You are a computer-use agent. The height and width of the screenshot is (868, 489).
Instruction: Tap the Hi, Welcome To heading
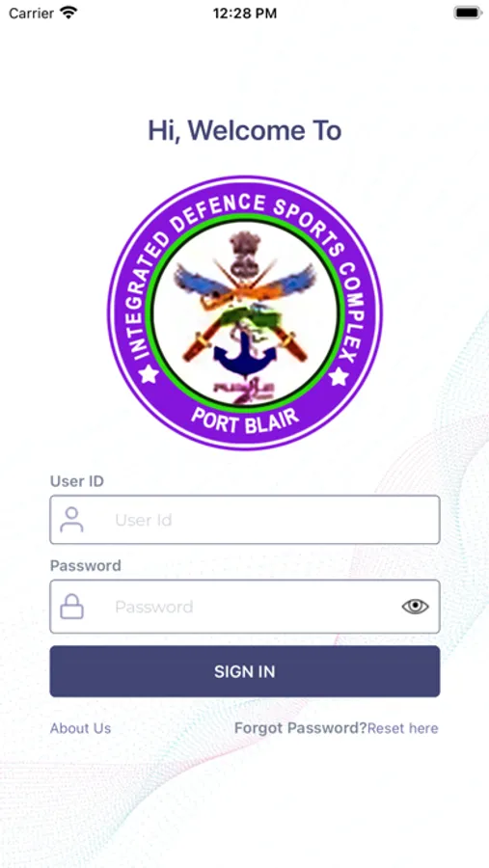[244, 130]
